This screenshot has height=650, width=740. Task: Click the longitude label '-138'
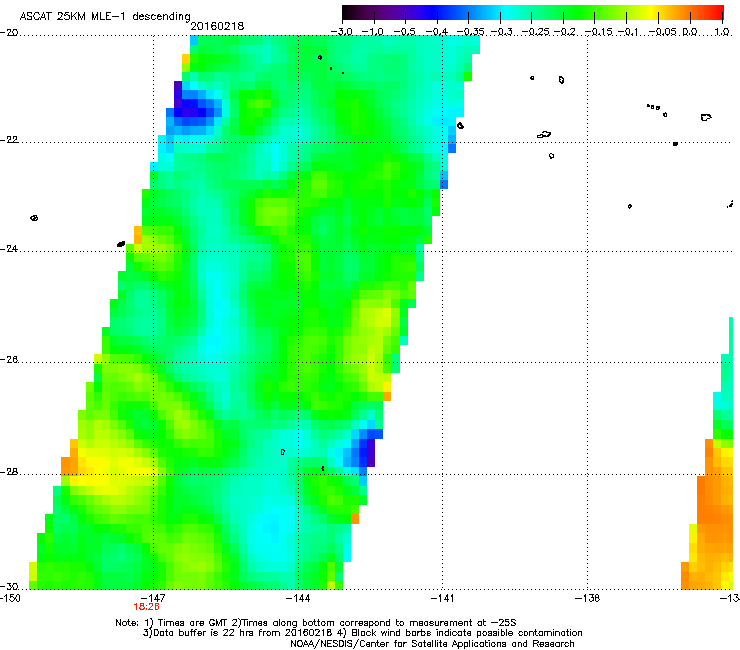coord(588,598)
